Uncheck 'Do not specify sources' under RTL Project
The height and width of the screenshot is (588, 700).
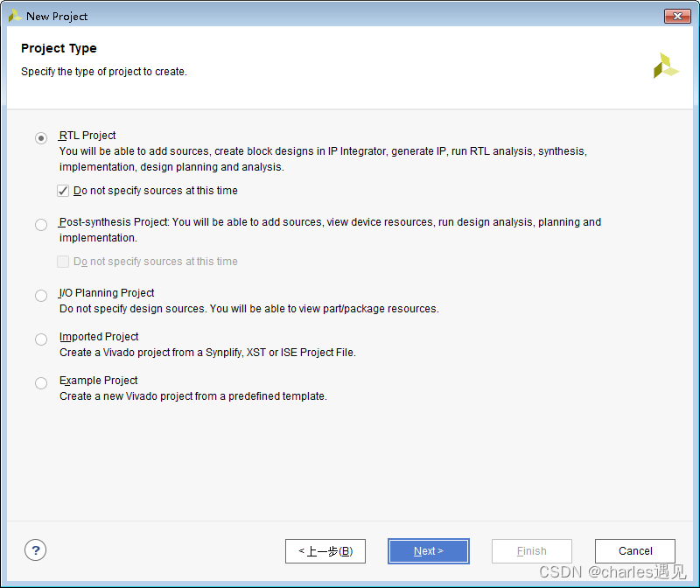(x=63, y=191)
